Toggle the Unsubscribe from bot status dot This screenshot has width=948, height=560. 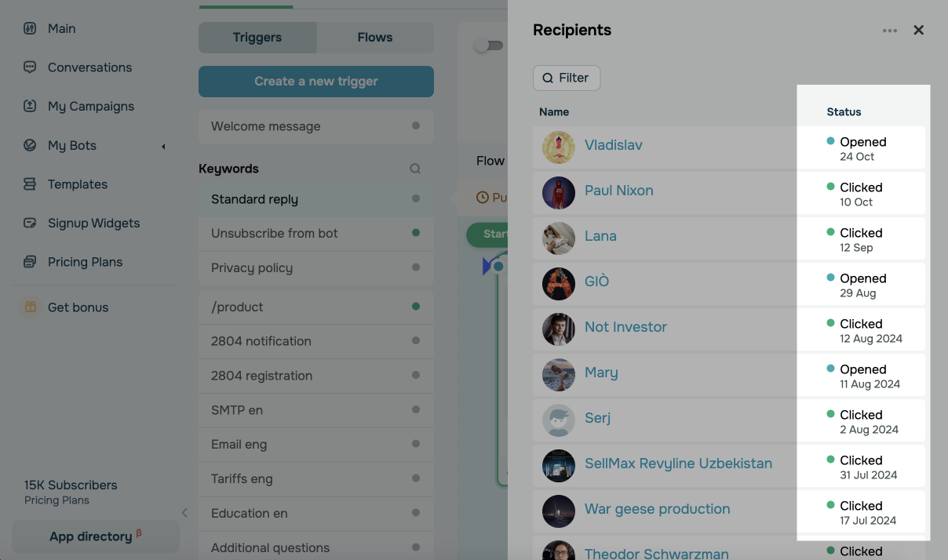pos(416,233)
